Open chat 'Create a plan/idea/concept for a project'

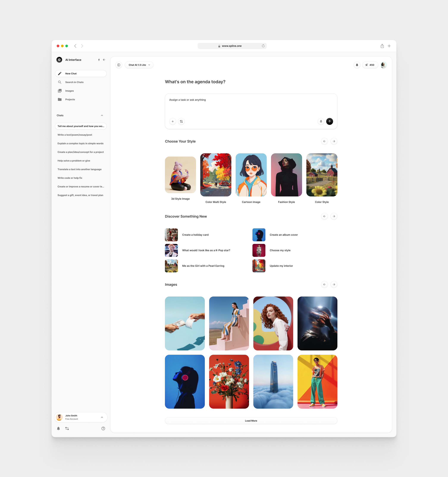point(81,152)
